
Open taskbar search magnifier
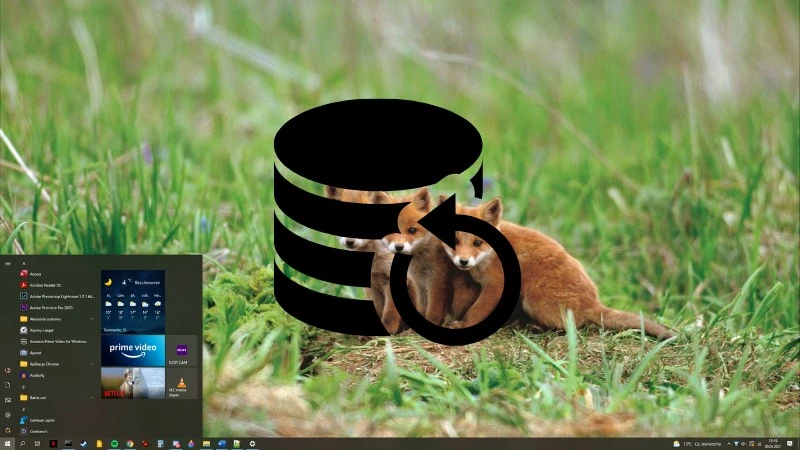click(x=22, y=444)
